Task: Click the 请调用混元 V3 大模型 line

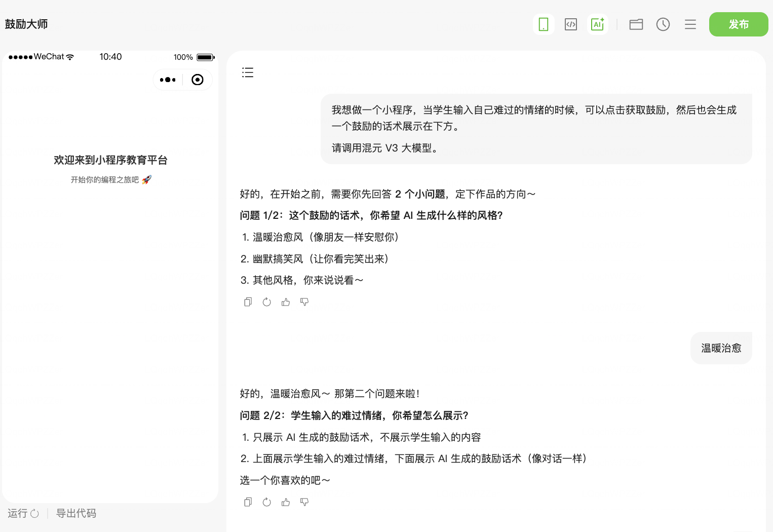Action: pyautogui.click(x=385, y=148)
